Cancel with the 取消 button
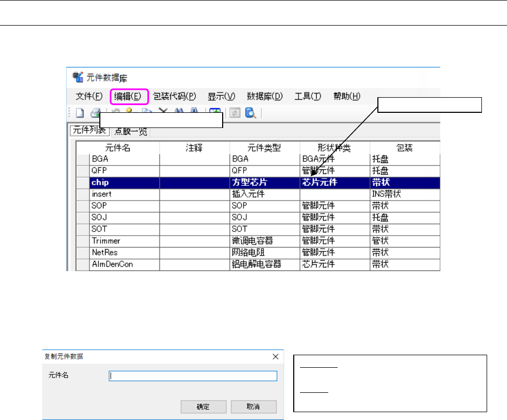This screenshot has width=507, height=420. [254, 407]
